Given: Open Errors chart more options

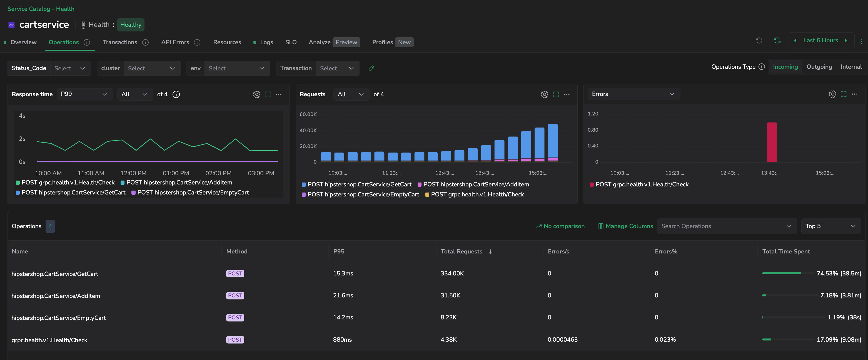Looking at the screenshot, I should (855, 94).
